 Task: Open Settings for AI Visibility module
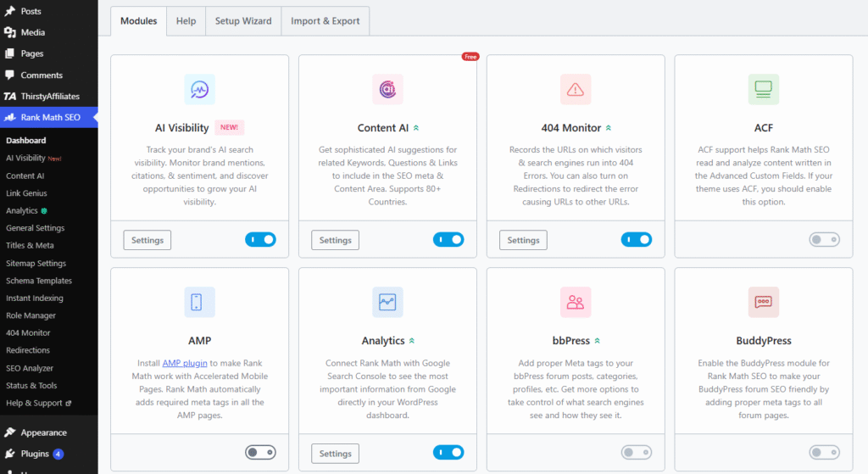147,240
